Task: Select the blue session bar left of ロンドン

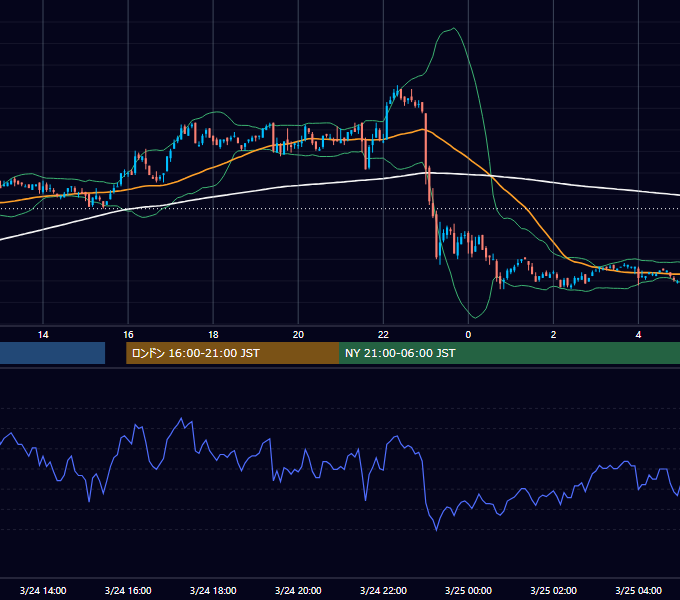Action: point(52,353)
